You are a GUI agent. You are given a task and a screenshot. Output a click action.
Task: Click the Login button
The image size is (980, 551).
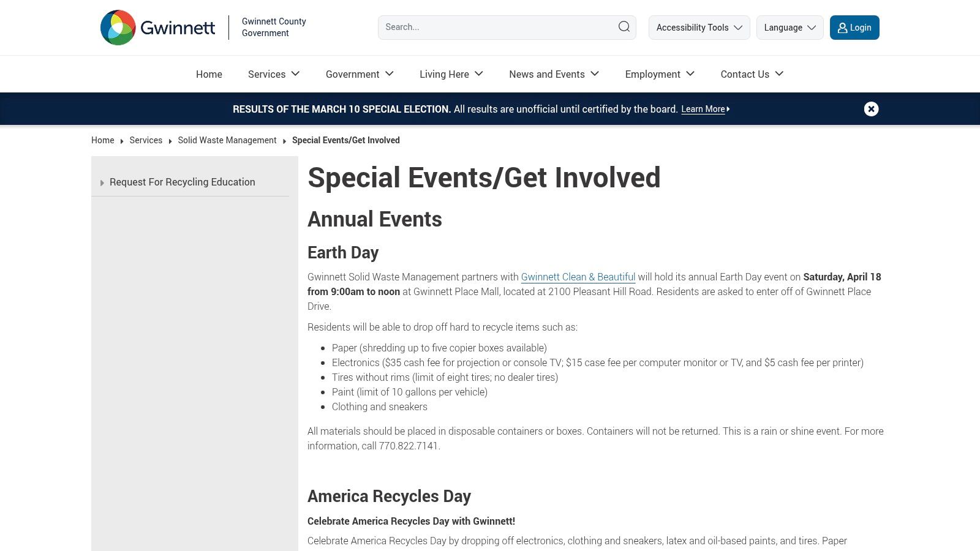click(x=854, y=27)
